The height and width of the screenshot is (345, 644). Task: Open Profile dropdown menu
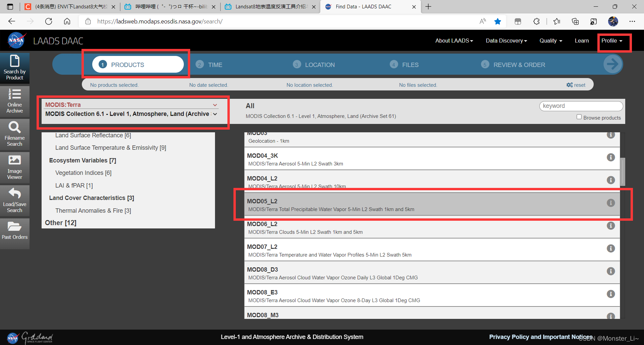[612, 41]
